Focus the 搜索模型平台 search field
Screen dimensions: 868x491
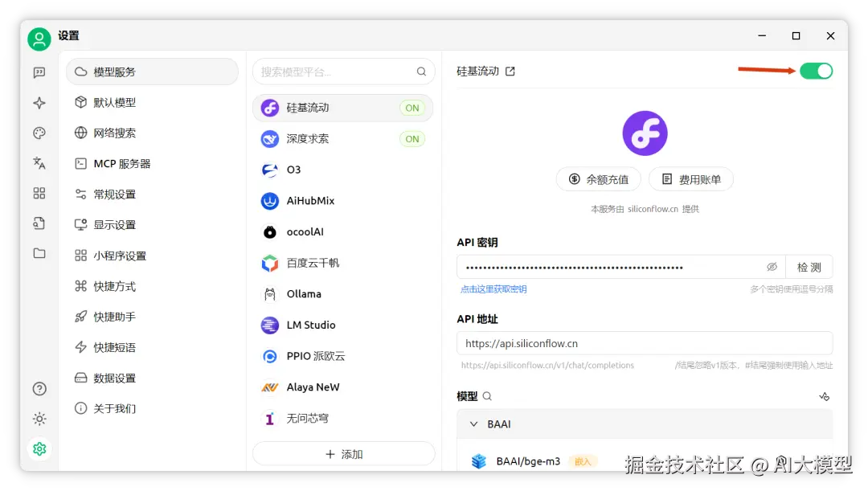click(x=344, y=72)
